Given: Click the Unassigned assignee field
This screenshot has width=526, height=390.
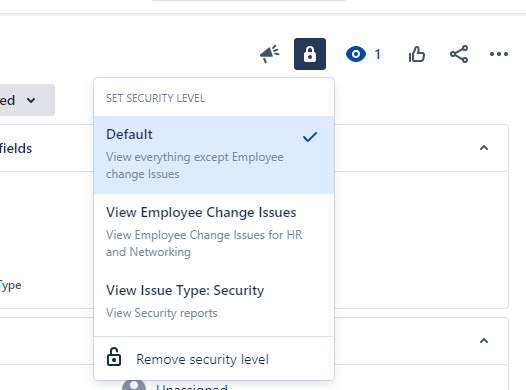Looking at the screenshot, I should 192,387.
